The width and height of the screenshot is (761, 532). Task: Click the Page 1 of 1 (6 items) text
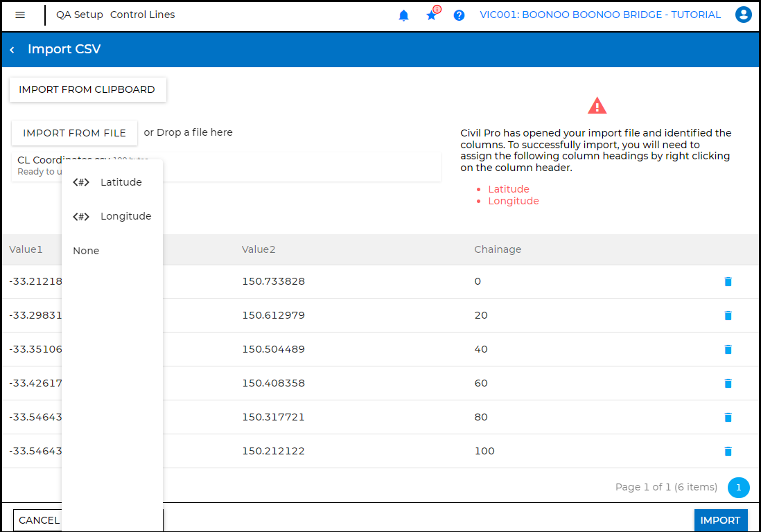point(666,487)
